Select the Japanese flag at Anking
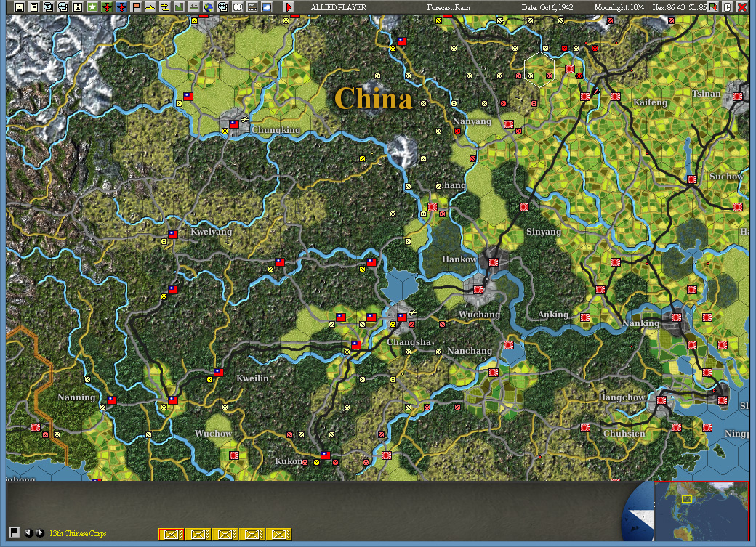 click(585, 317)
